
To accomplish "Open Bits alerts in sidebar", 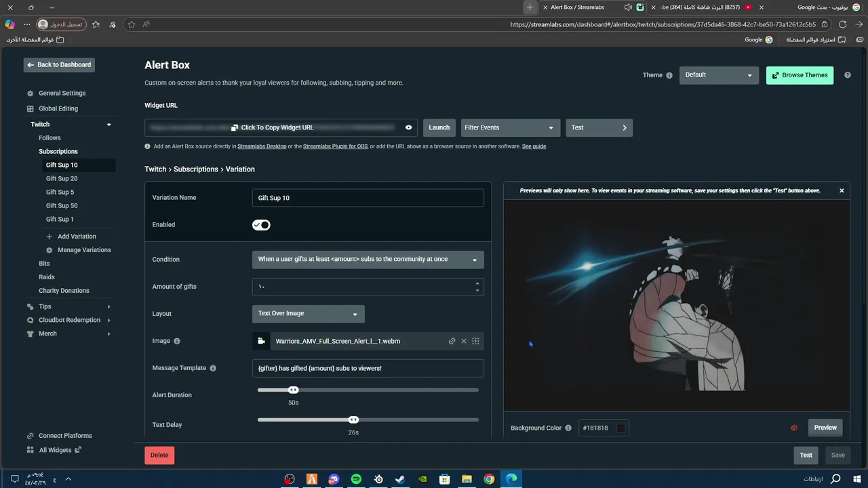I will coord(44,264).
